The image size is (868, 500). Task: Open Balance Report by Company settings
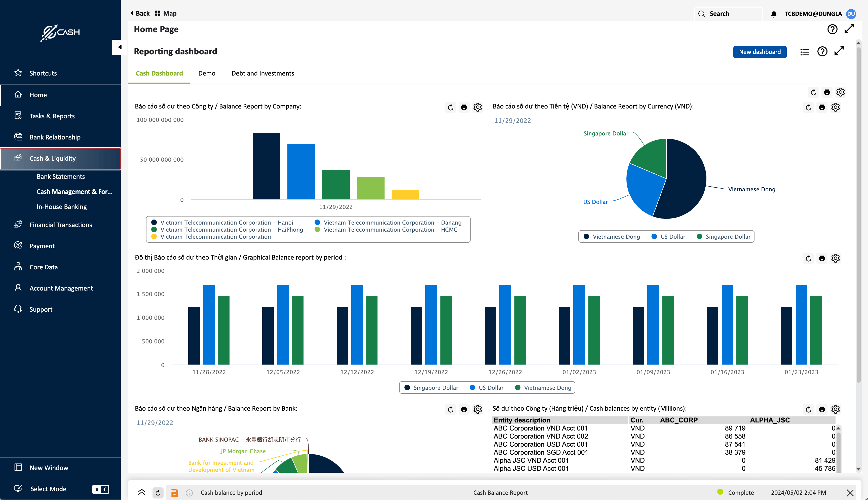pyautogui.click(x=478, y=107)
